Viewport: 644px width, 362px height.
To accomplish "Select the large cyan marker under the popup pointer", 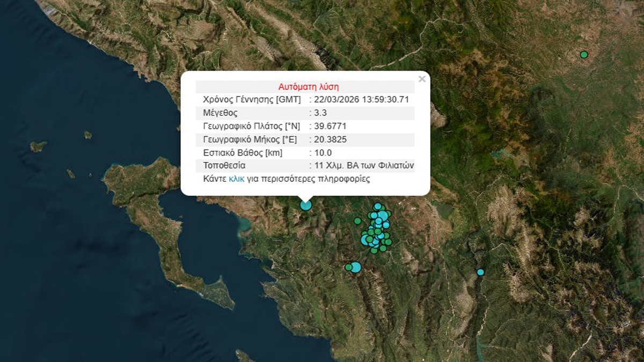I will pyautogui.click(x=306, y=204).
